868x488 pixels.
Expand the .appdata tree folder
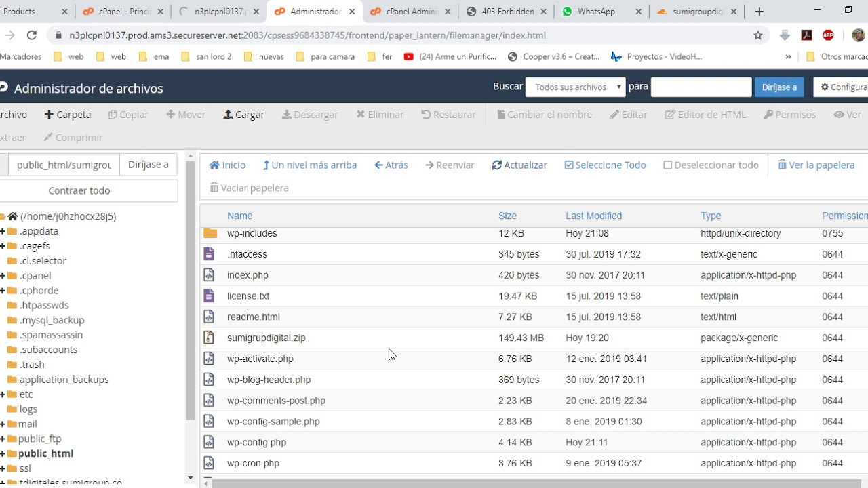[x=3, y=231]
